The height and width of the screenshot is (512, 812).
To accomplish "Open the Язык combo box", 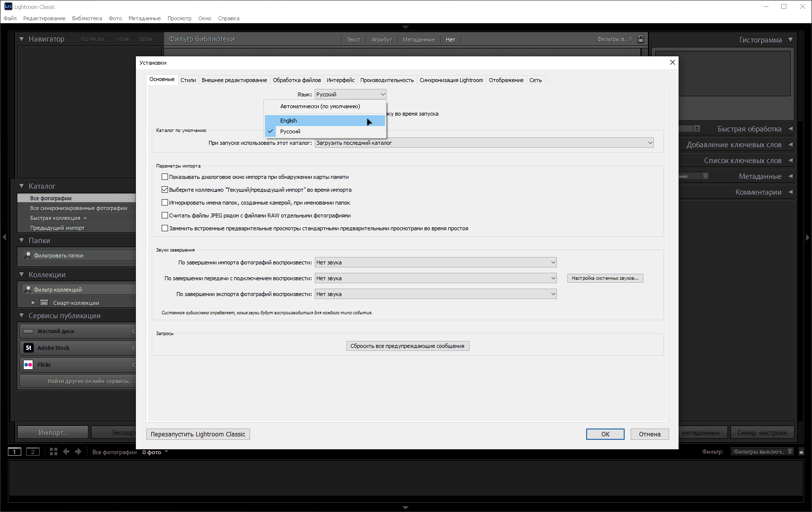I will pos(350,94).
